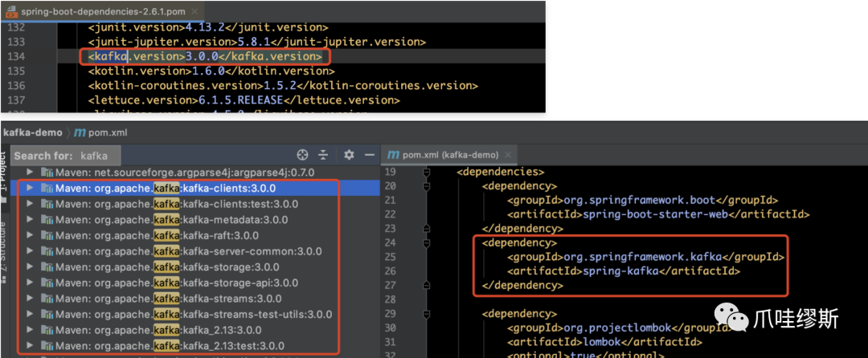Viewport: 868px width, 358px height.
Task: Click file icon on spring-boot-dependencies tab
Action: pyautogui.click(x=11, y=11)
